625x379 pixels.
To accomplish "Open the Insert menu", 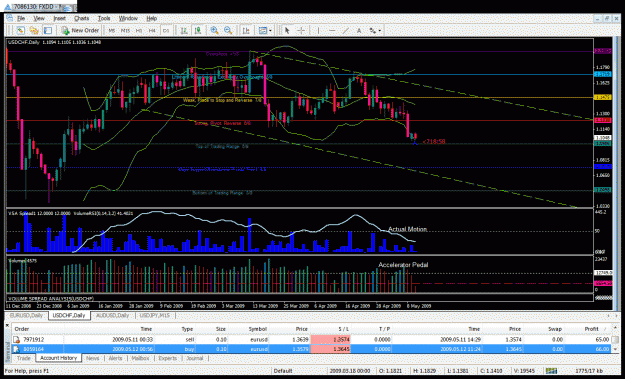I will [x=59, y=18].
